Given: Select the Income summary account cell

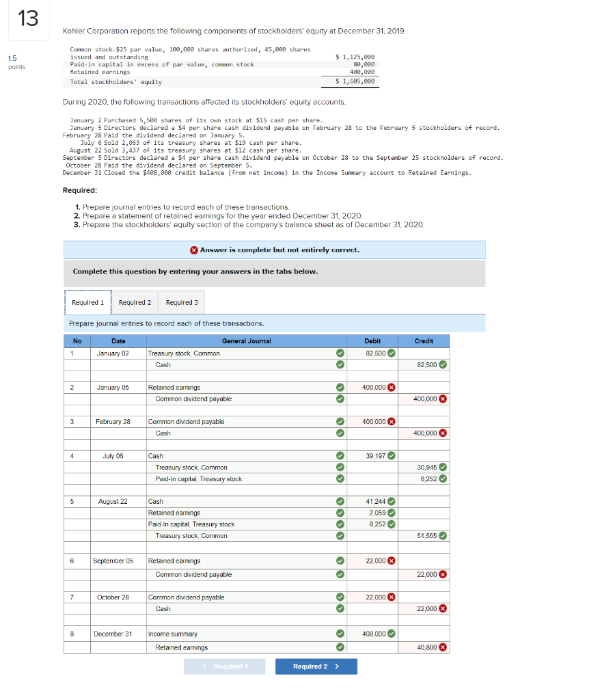Looking at the screenshot, I should pos(247,634).
